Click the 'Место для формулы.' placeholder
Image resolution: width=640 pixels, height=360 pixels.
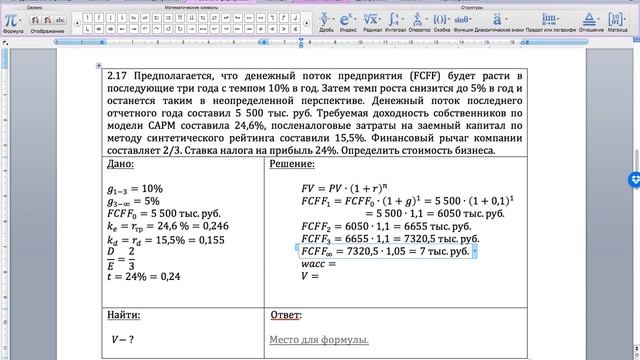click(319, 340)
